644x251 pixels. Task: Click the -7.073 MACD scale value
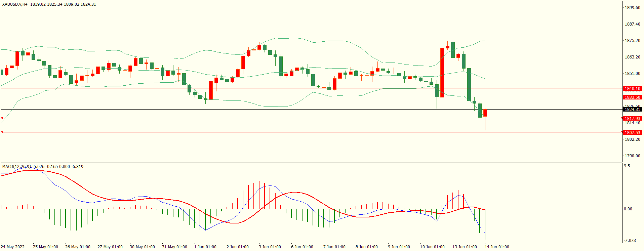630,241
